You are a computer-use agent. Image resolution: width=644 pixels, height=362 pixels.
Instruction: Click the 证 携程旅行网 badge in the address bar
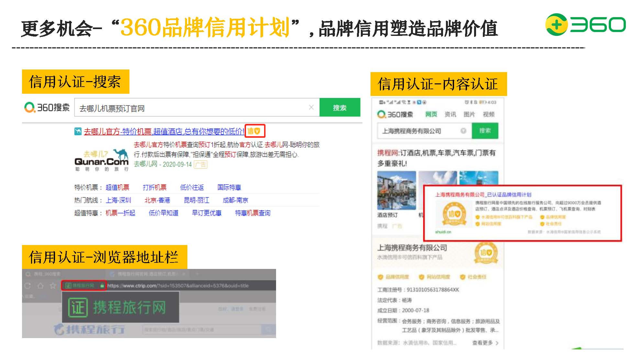click(80, 286)
